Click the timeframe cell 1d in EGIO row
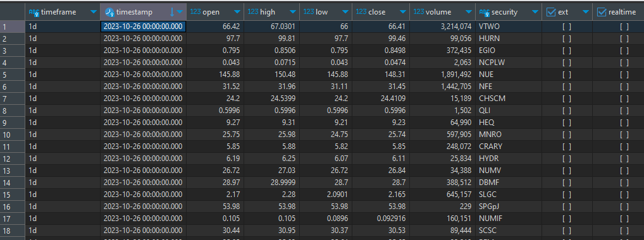Image resolution: width=644 pixels, height=240 pixels. (63, 51)
